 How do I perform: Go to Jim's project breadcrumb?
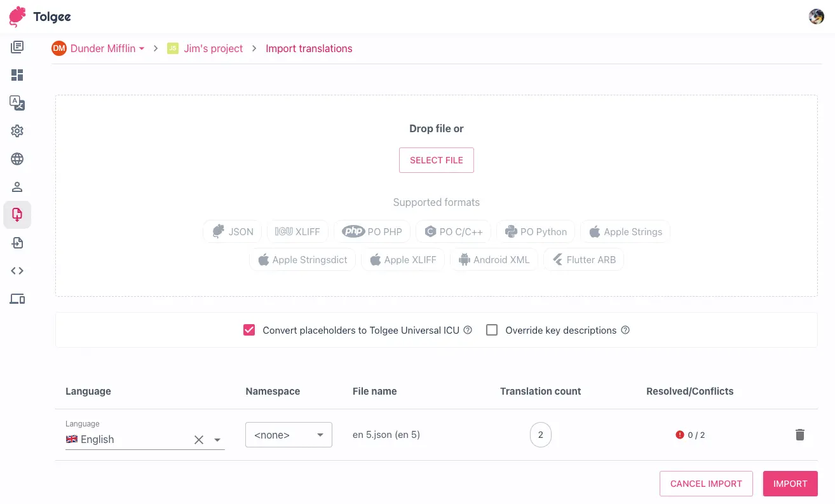coord(213,48)
